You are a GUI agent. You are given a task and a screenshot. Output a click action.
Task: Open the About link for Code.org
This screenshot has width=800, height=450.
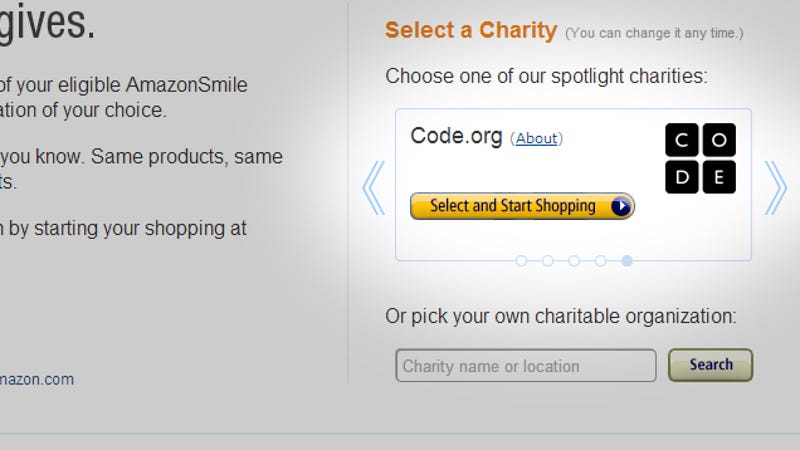536,138
